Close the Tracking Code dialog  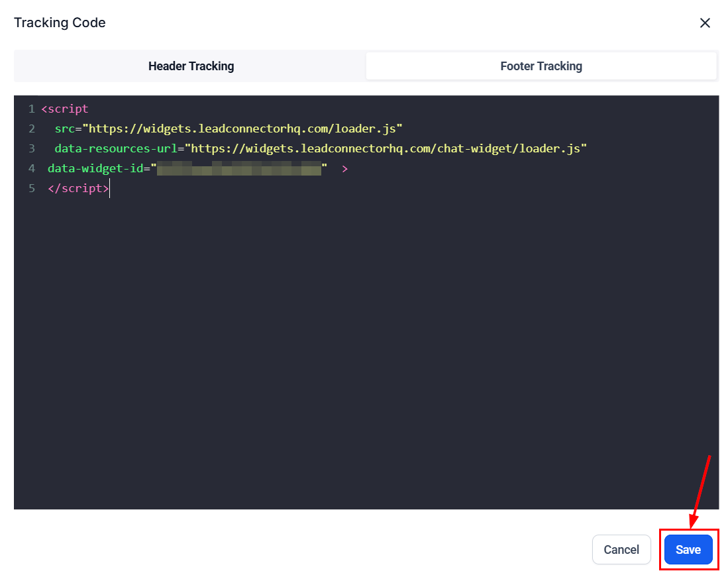pyautogui.click(x=705, y=23)
